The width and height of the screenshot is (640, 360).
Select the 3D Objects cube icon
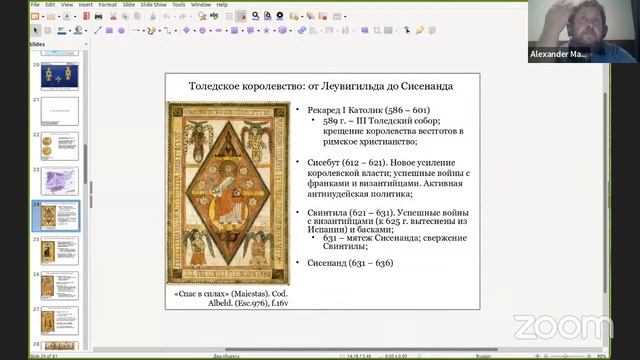(282, 30)
